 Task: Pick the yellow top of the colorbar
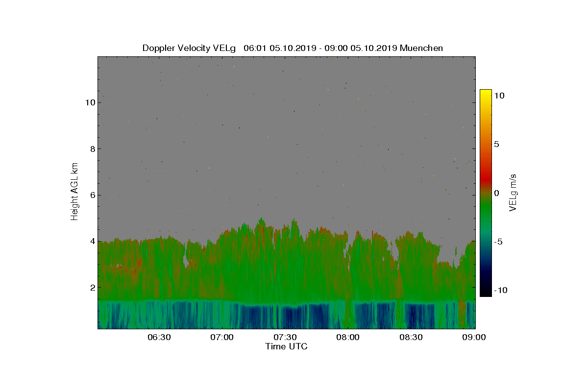click(x=486, y=93)
